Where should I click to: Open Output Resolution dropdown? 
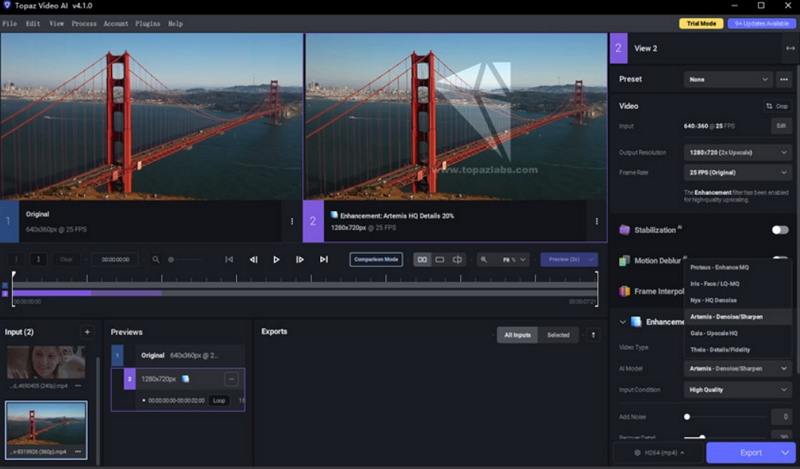click(737, 152)
